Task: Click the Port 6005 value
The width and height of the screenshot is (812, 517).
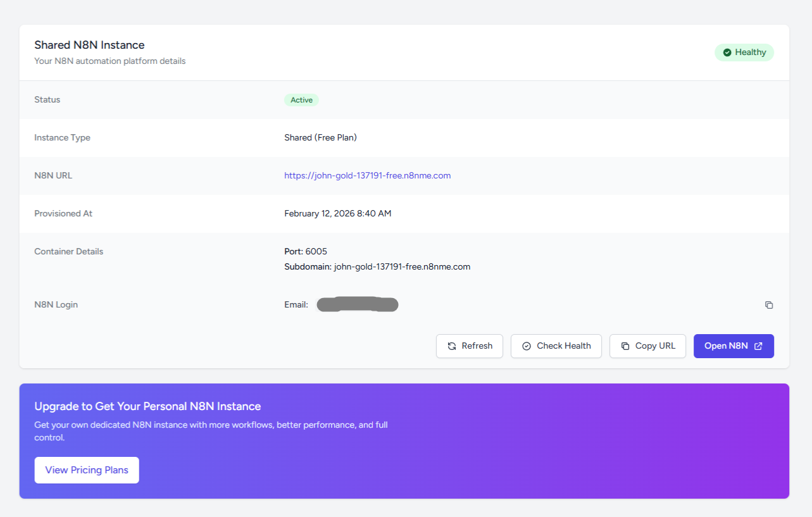Action: tap(306, 251)
